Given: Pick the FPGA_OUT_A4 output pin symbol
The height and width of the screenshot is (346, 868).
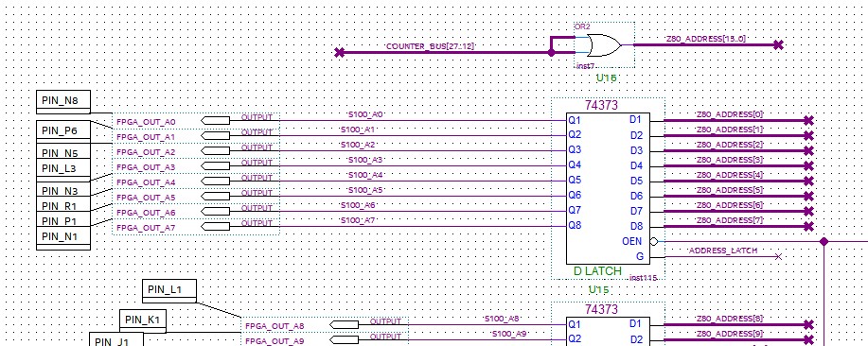Looking at the screenshot, I should tap(215, 182).
